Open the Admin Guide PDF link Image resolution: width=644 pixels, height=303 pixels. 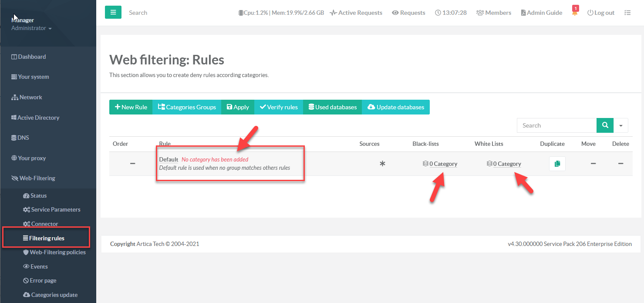pyautogui.click(x=541, y=13)
